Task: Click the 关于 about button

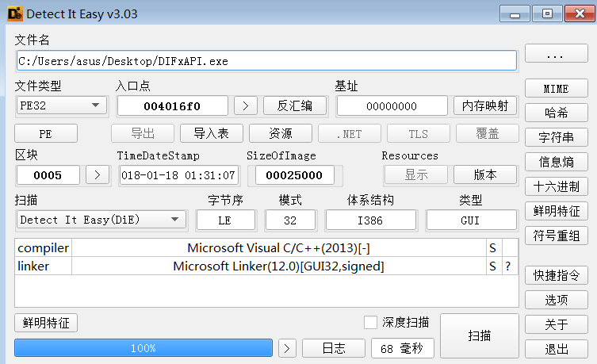Action: point(557,324)
